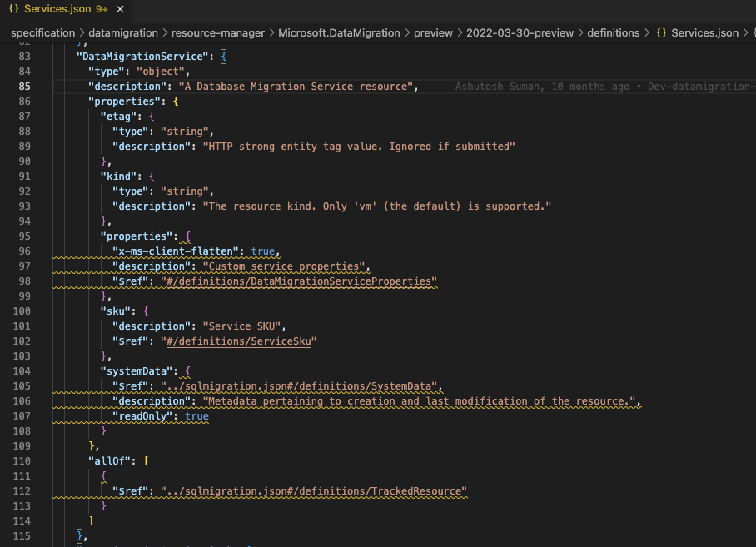The width and height of the screenshot is (756, 547).
Task: Click the "kind" property key
Action: [118, 176]
